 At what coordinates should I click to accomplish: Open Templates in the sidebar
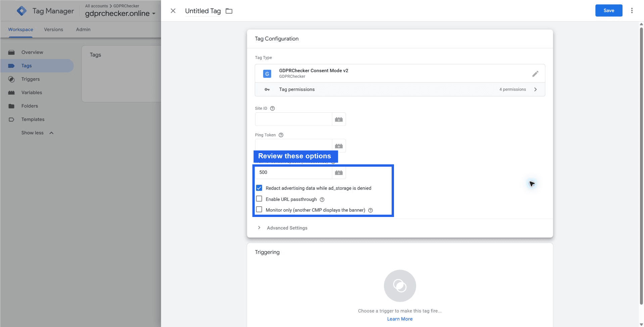(x=33, y=119)
